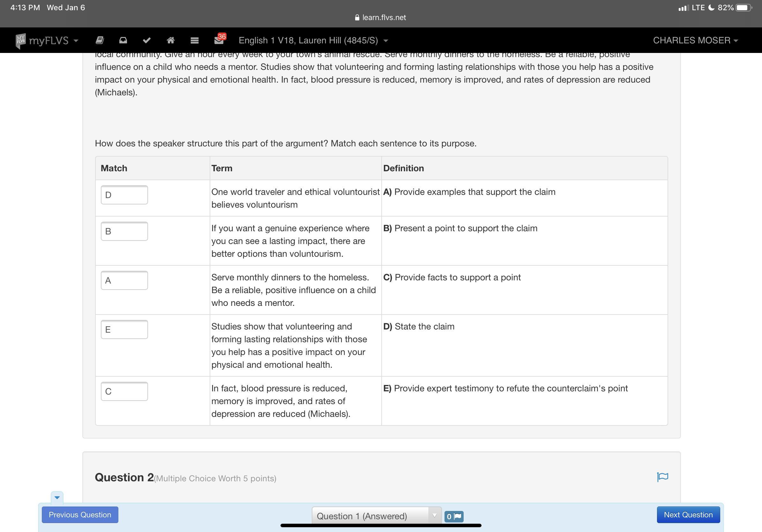Screen dimensions: 762x532
Task: Open the hamburger list menu icon
Action: click(194, 41)
